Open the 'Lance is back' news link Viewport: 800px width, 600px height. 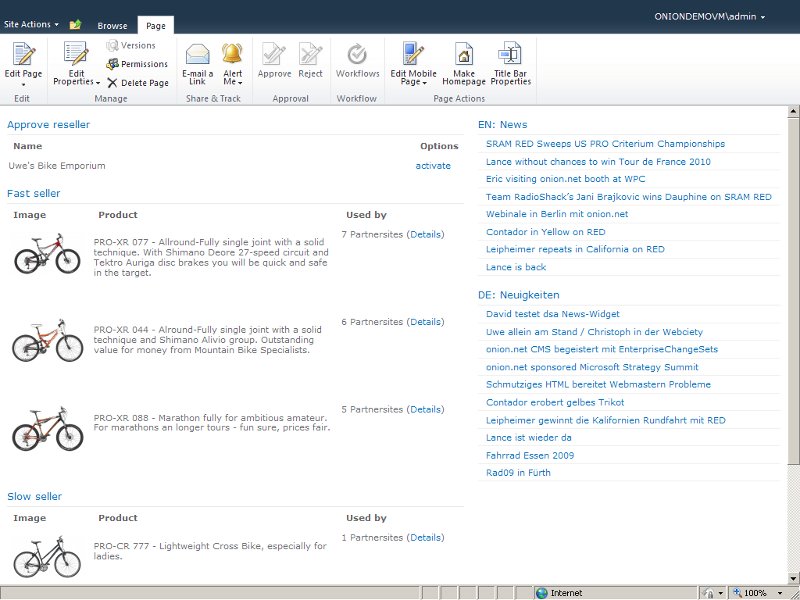[516, 267]
